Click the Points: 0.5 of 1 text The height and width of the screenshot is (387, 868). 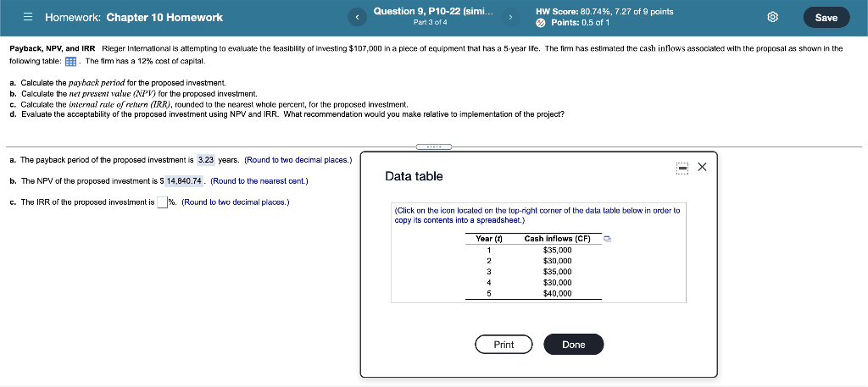tap(580, 23)
